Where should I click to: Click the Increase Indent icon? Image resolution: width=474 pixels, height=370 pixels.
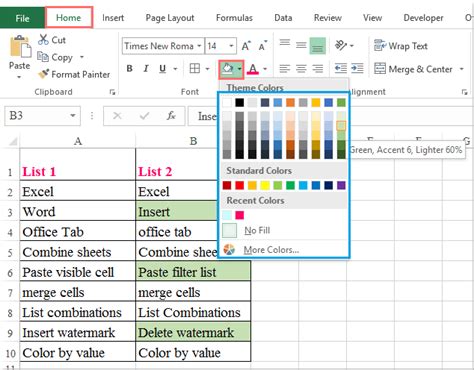point(357,69)
